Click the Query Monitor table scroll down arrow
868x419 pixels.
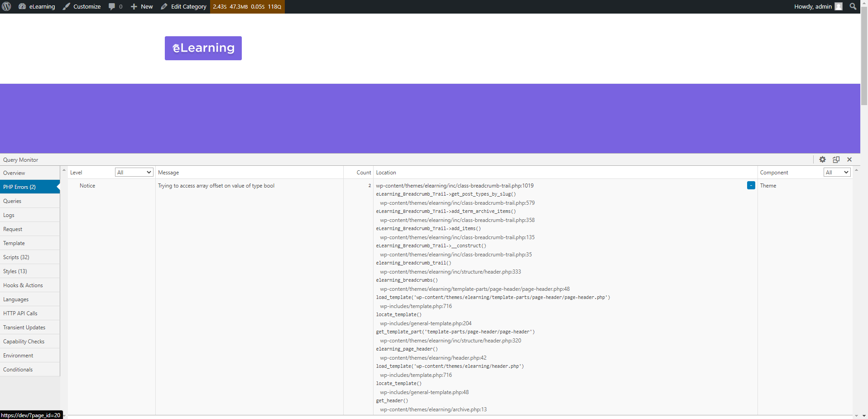pyautogui.click(x=856, y=415)
